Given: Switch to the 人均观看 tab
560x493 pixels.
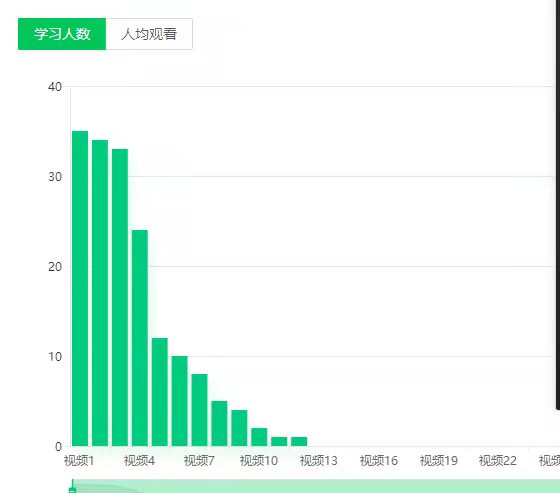Looking at the screenshot, I should [x=149, y=34].
